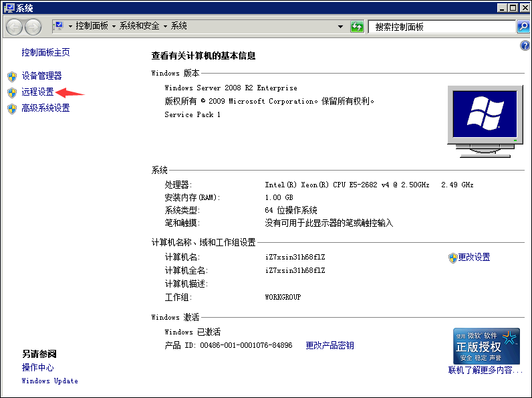The height and width of the screenshot is (398, 532).
Task: Maximize the 系统 window
Action: 513,7
